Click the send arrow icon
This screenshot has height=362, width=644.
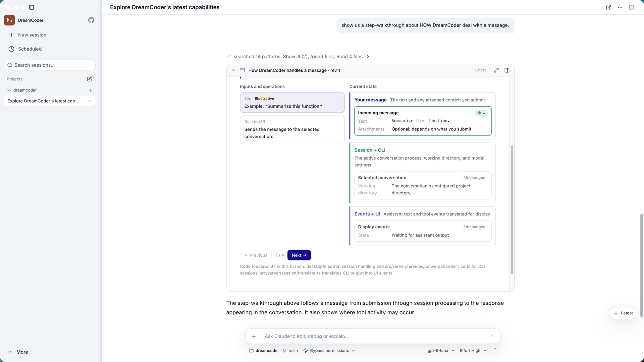[492, 336]
